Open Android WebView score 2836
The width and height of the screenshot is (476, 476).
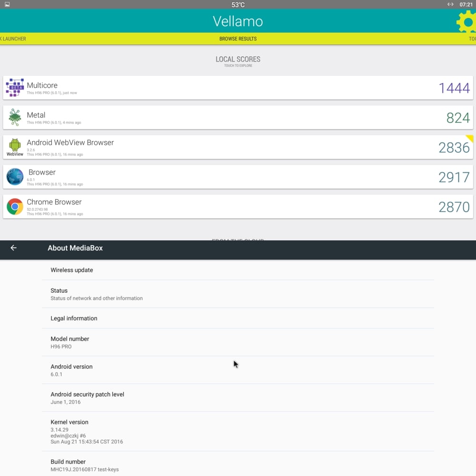pyautogui.click(x=454, y=148)
